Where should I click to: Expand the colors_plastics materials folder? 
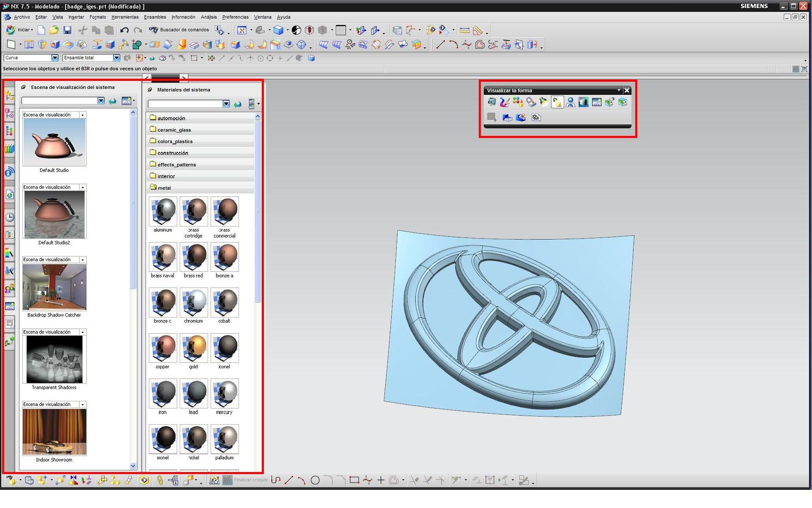click(200, 141)
